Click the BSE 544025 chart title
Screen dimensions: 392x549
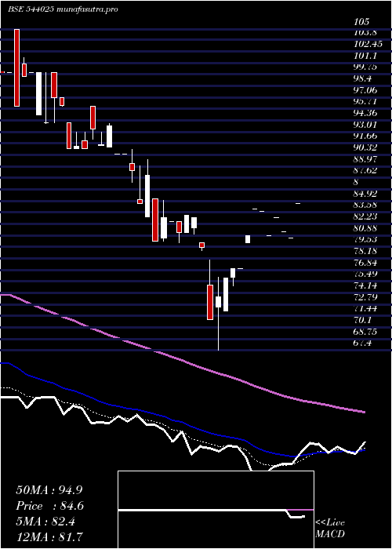click(62, 9)
